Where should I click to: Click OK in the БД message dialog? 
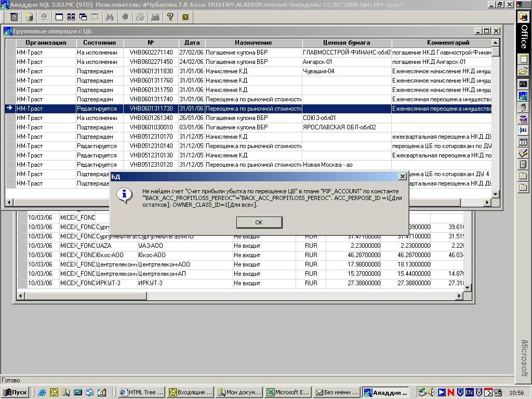pyautogui.click(x=259, y=222)
